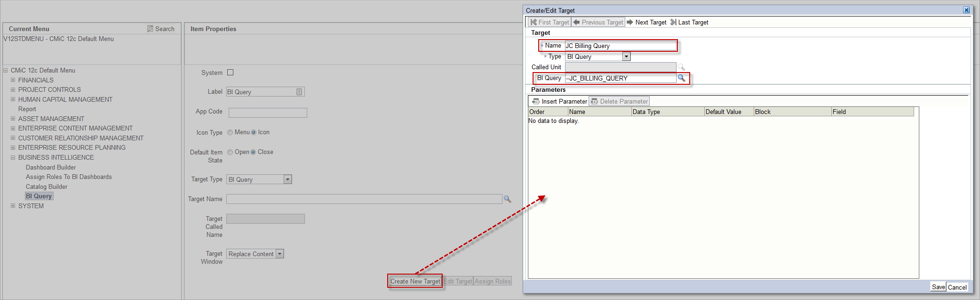This screenshot has height=300, width=980.
Task: Collapse the BUSINESS INTELLIGENCE node
Action: (13, 157)
